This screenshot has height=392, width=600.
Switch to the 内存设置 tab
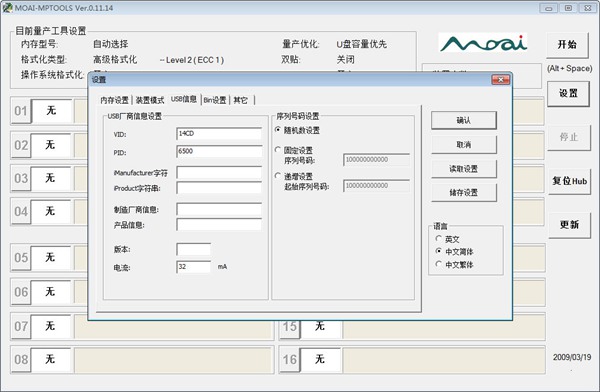[114, 100]
